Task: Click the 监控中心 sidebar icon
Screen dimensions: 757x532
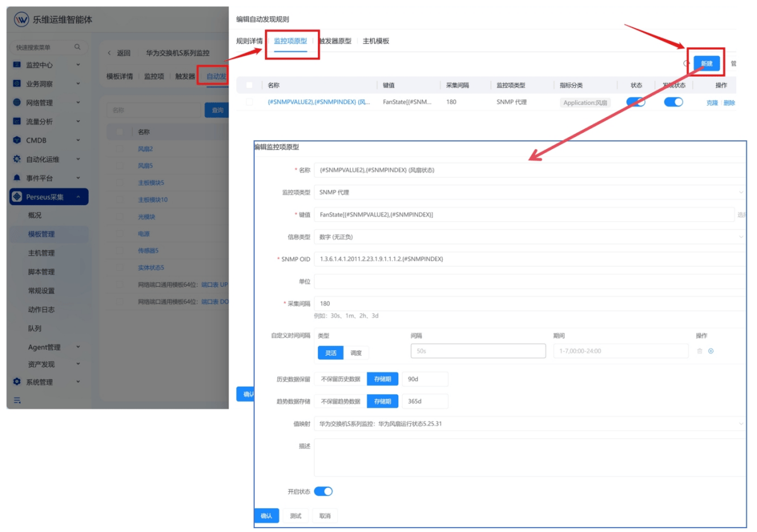Action: 17,65
